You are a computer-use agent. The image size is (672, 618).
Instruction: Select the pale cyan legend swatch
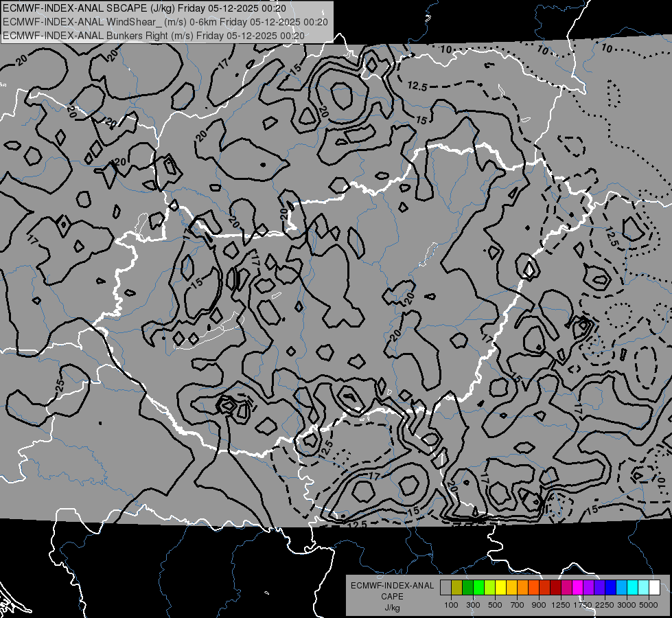tap(644, 587)
